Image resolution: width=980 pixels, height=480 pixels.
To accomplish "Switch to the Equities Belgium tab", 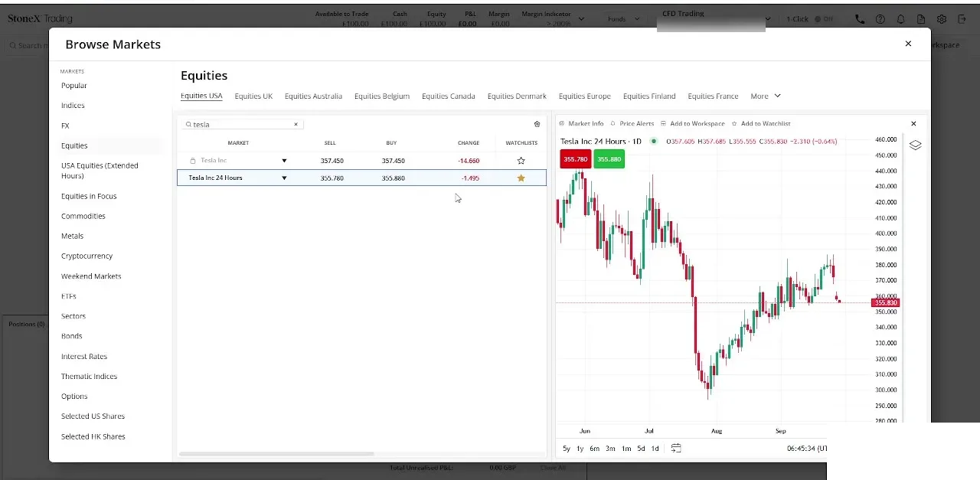I will pyautogui.click(x=382, y=96).
